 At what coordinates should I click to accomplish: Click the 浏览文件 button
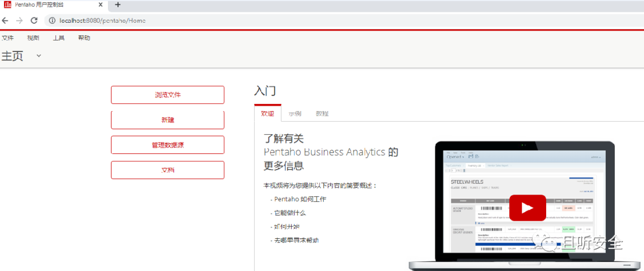tap(168, 95)
